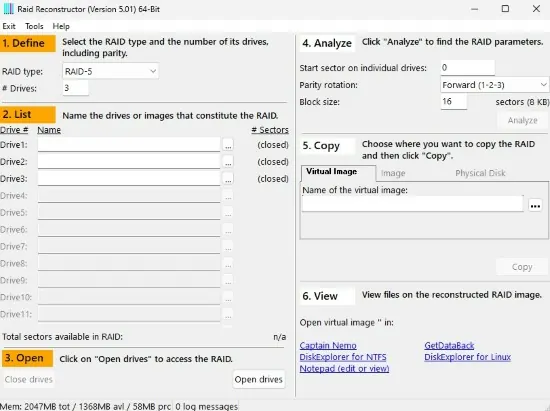
Task: Click the Exit menu item
Action: [x=9, y=26]
